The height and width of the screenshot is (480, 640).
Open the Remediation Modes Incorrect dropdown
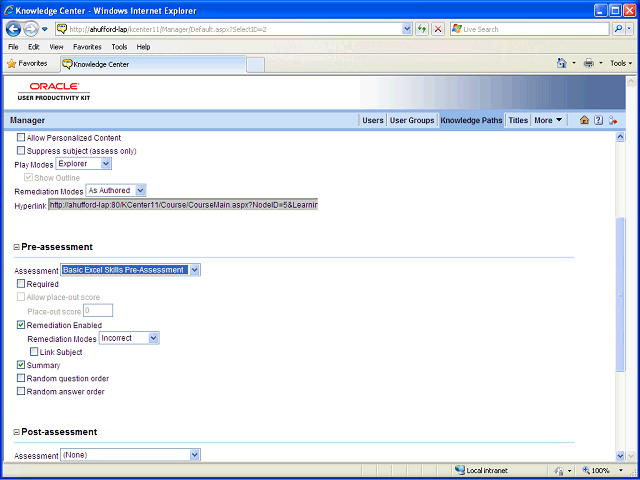(x=129, y=338)
